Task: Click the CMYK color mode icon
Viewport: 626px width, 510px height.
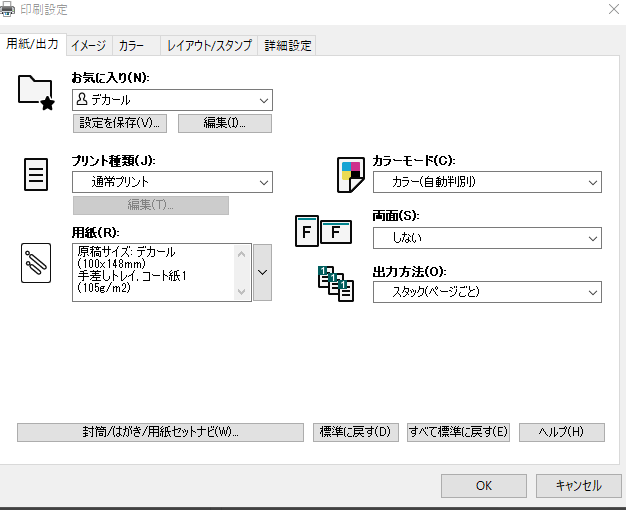Action: click(x=351, y=175)
